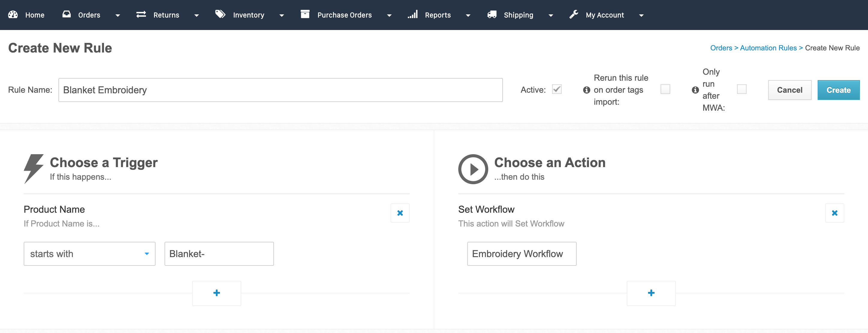The width and height of the screenshot is (868, 333).
Task: Go to Home in navigation bar
Action: pyautogui.click(x=35, y=15)
